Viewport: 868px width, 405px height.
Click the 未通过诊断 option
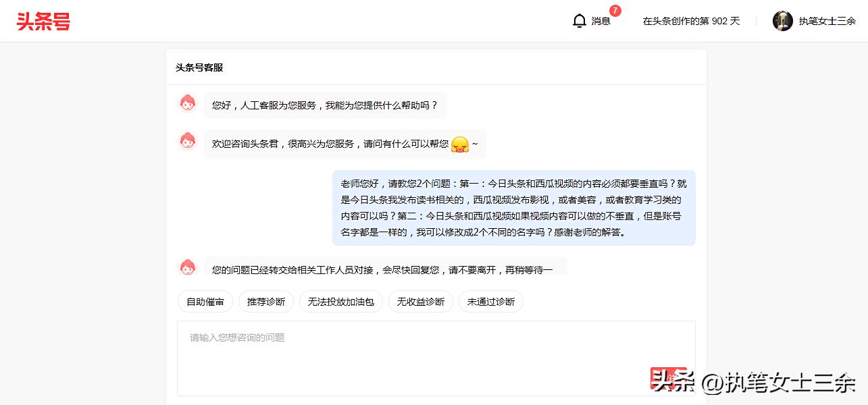click(x=492, y=301)
